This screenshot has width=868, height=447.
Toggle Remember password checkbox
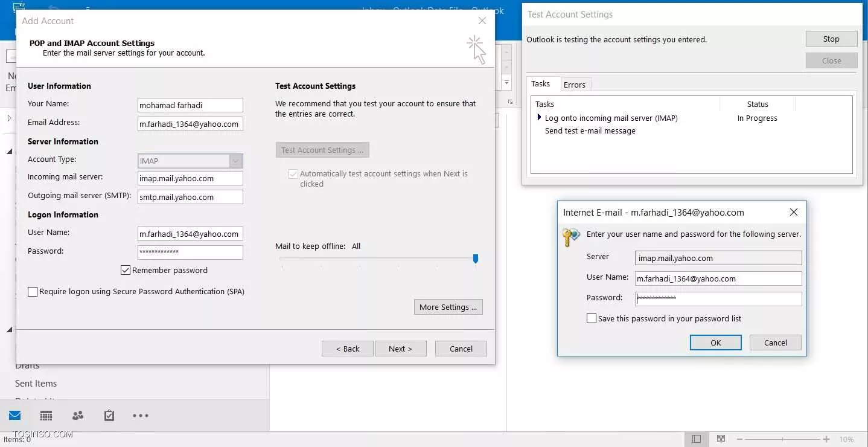point(126,270)
